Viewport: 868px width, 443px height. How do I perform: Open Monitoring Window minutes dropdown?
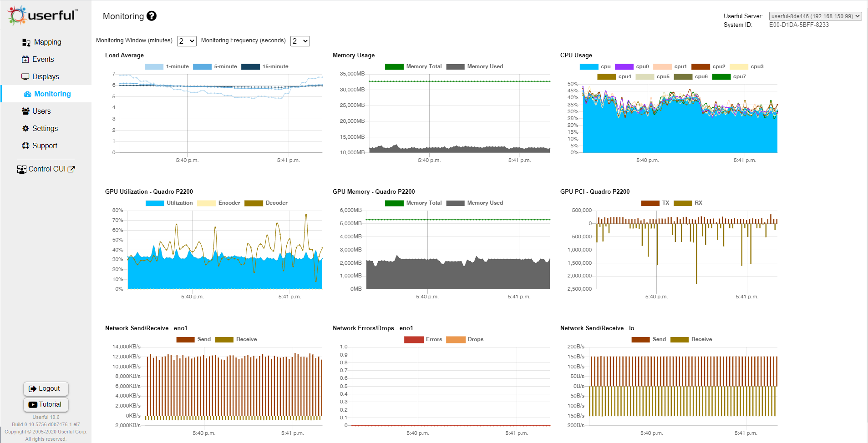[187, 41]
